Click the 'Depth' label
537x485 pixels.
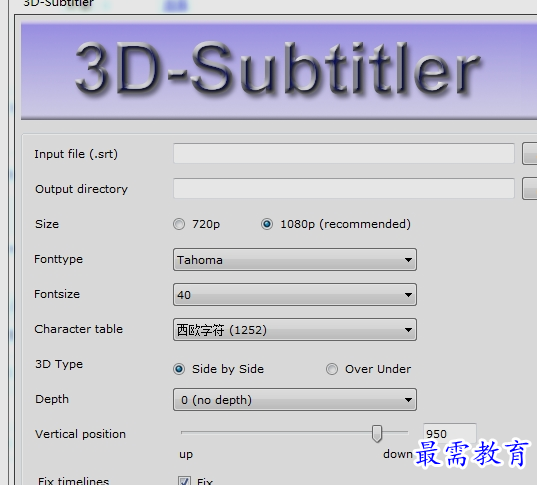[x=52, y=399]
